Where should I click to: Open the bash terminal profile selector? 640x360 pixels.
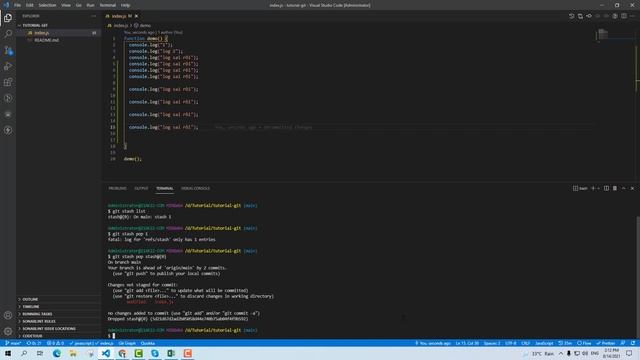tap(580, 188)
